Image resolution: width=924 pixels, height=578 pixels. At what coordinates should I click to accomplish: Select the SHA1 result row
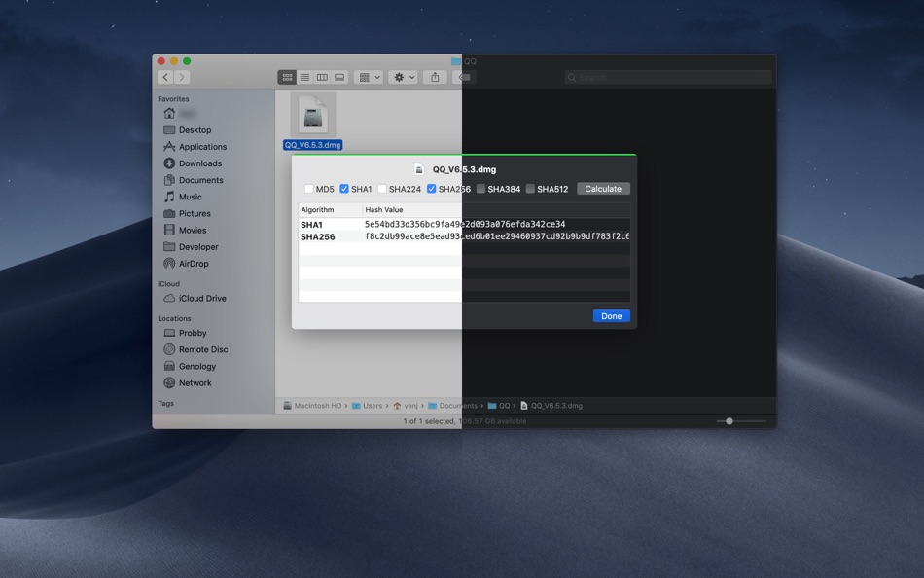pyautogui.click(x=464, y=224)
